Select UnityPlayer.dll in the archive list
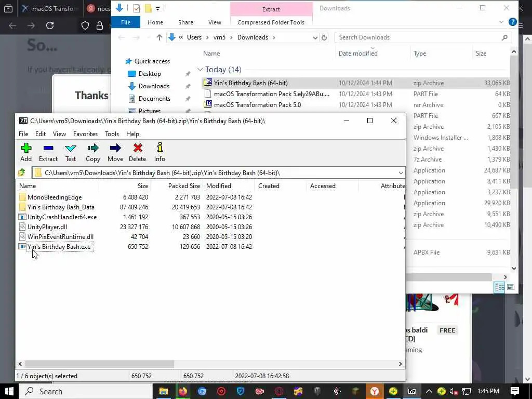The width and height of the screenshot is (532, 399). click(x=47, y=227)
